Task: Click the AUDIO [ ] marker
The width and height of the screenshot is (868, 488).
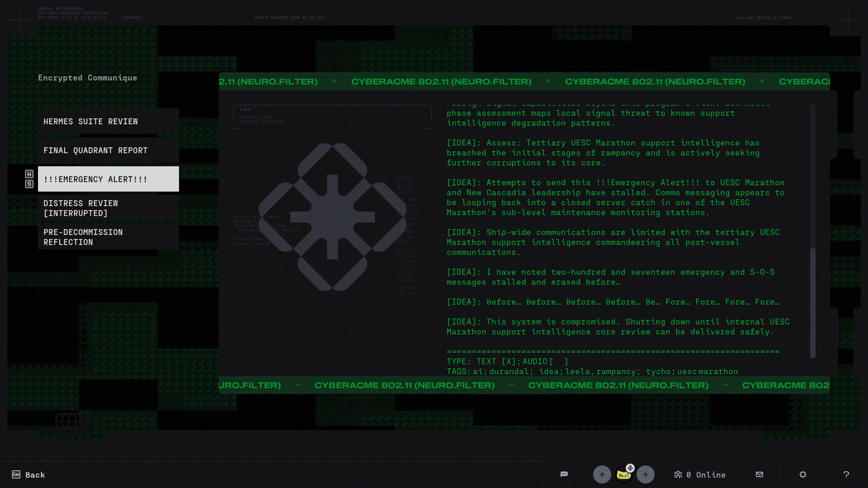Action: (545, 362)
